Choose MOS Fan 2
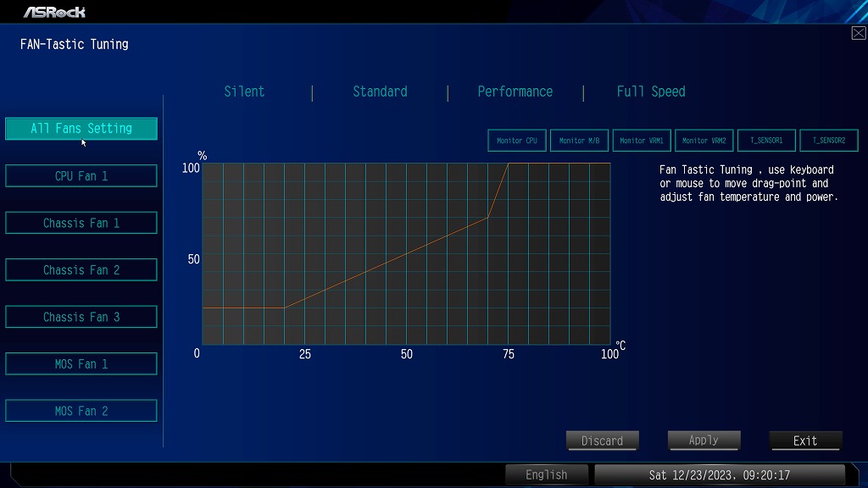This screenshot has height=488, width=868. click(81, 411)
